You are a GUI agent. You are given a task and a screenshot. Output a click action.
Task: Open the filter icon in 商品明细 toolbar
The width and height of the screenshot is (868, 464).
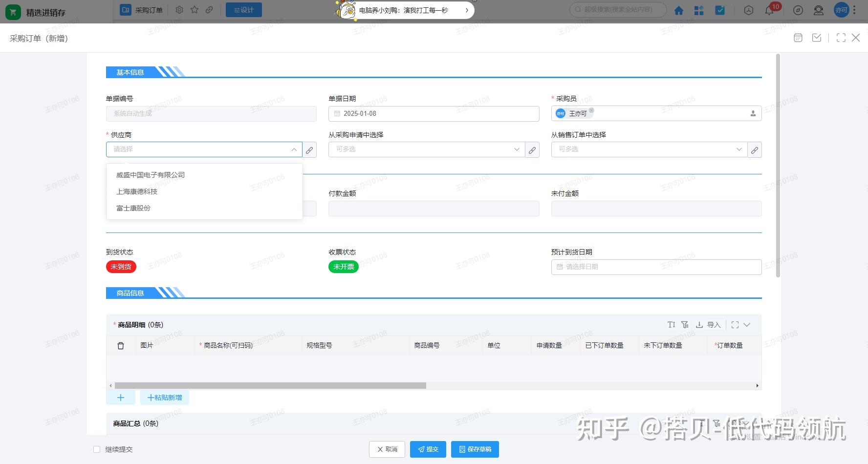coord(685,324)
